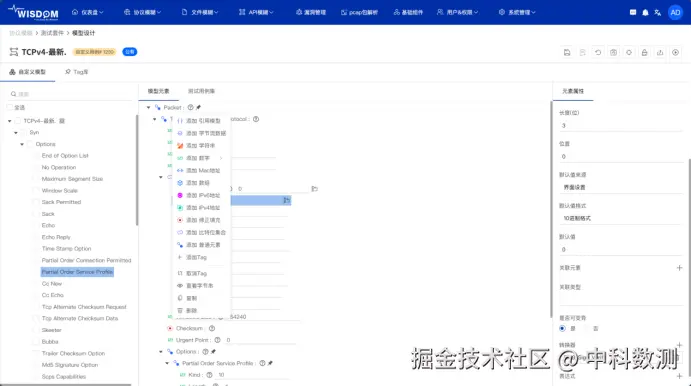Click the export icon next to the lock

pyautogui.click(x=660, y=52)
